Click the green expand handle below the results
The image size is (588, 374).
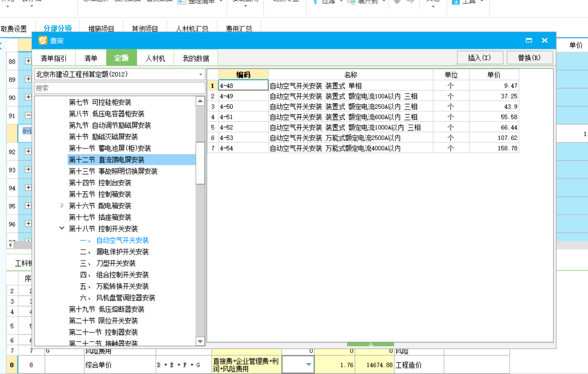pos(371,344)
